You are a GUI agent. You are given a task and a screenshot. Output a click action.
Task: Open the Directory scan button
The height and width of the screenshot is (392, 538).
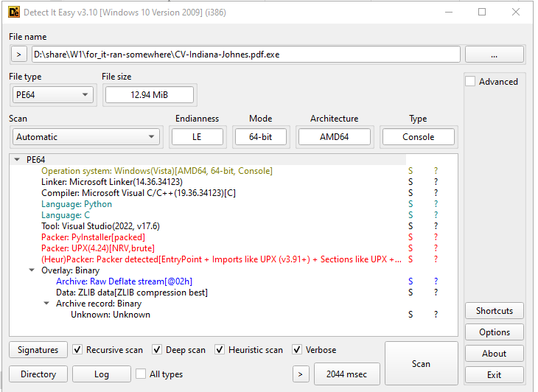point(38,374)
